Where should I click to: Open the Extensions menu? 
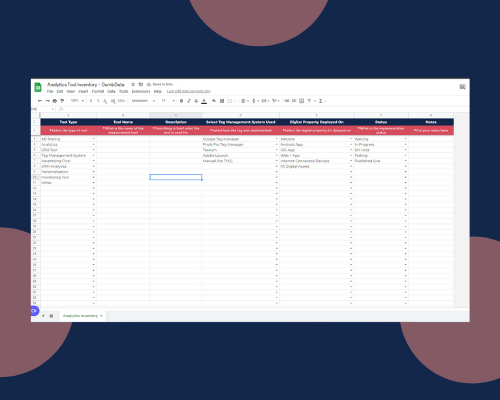tap(141, 91)
